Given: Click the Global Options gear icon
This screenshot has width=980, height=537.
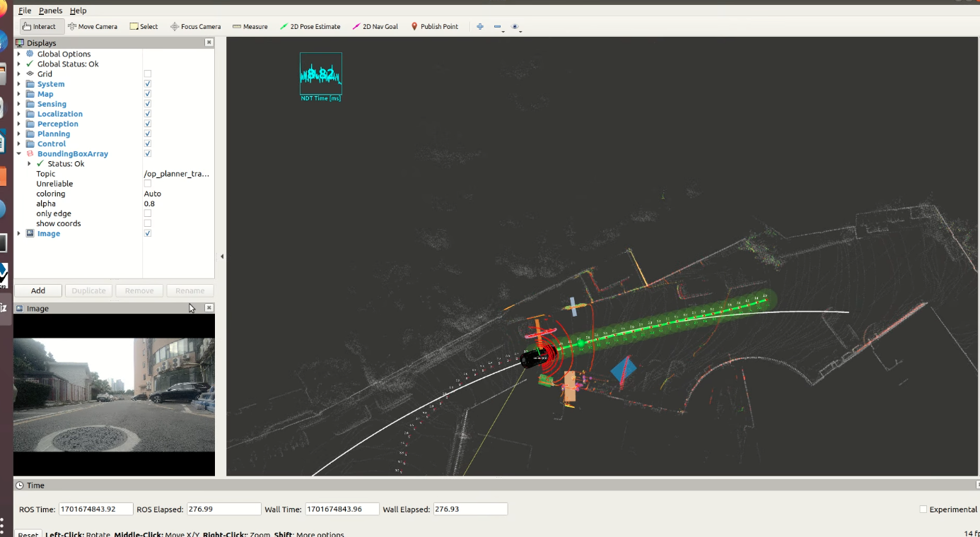Looking at the screenshot, I should tap(30, 54).
